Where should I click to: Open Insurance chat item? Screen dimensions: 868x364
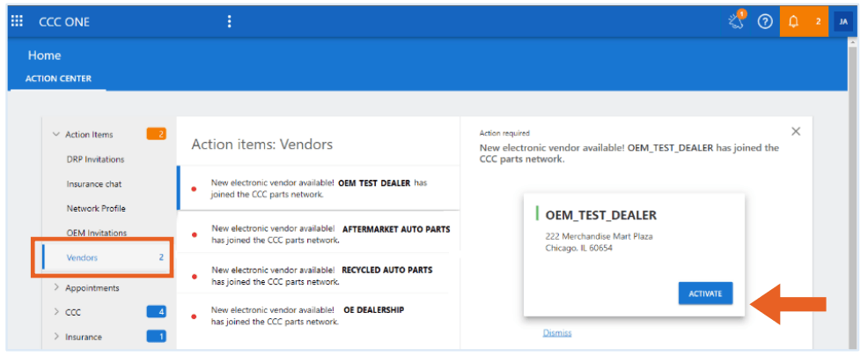[x=94, y=183]
